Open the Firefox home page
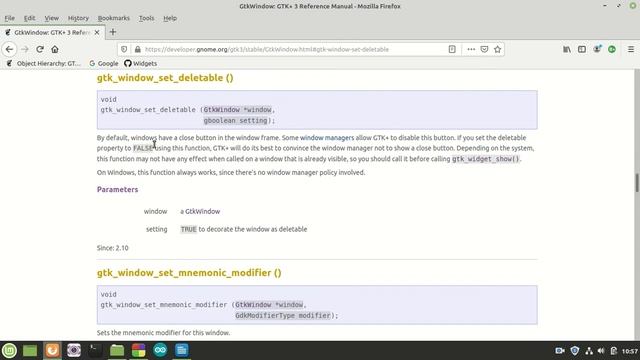The image size is (640, 360). (x=55, y=49)
